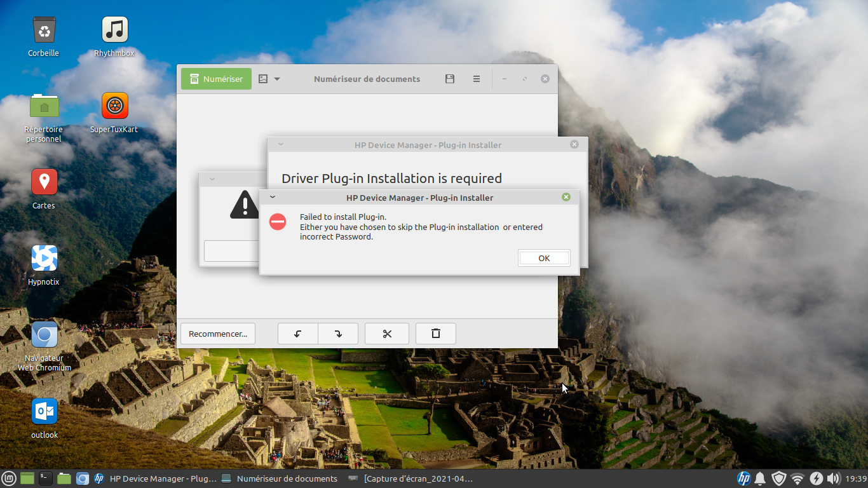Rotate the page left
868x488 pixels.
click(x=297, y=334)
